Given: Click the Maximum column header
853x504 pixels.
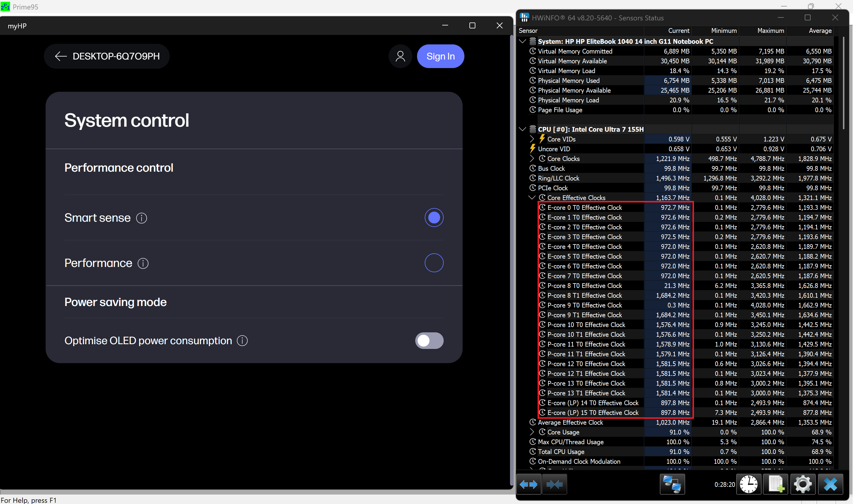Looking at the screenshot, I should click(763, 30).
